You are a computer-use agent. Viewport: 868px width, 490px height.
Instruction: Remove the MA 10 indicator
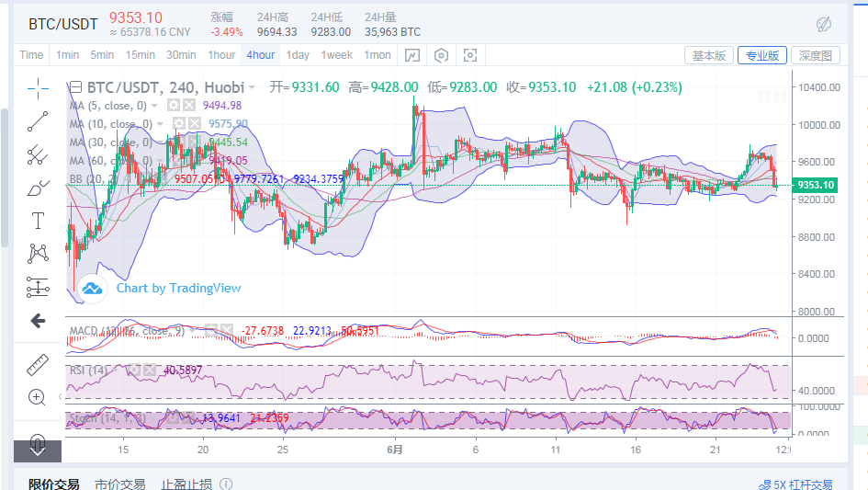(195, 123)
